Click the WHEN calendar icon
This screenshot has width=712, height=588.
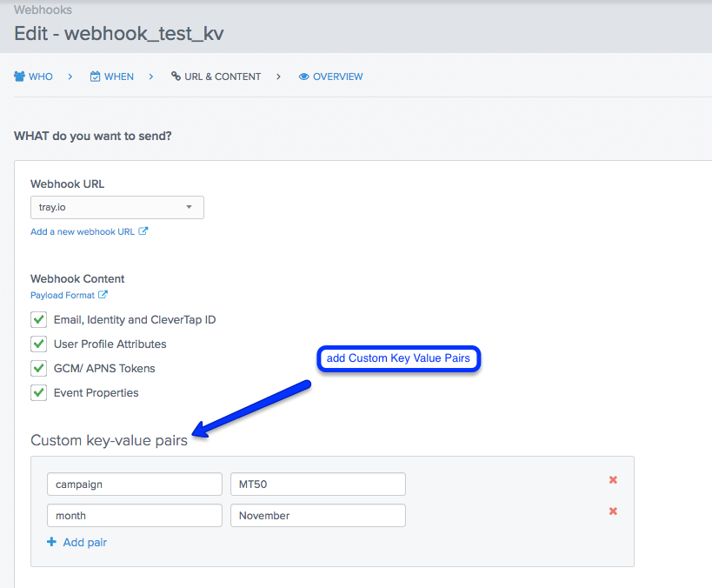pyautogui.click(x=95, y=77)
